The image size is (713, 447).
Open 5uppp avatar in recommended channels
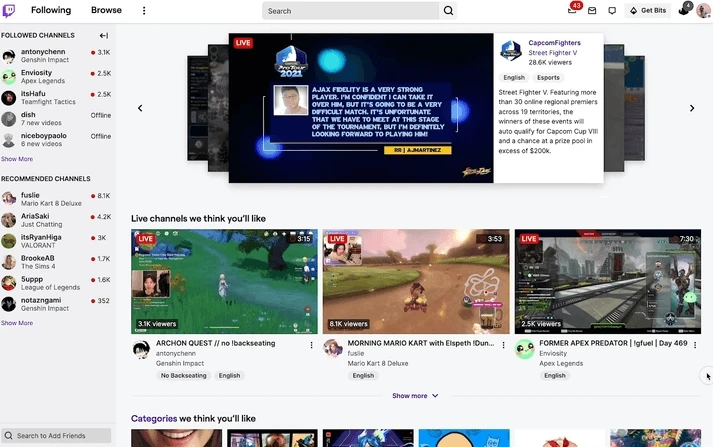(x=9, y=283)
